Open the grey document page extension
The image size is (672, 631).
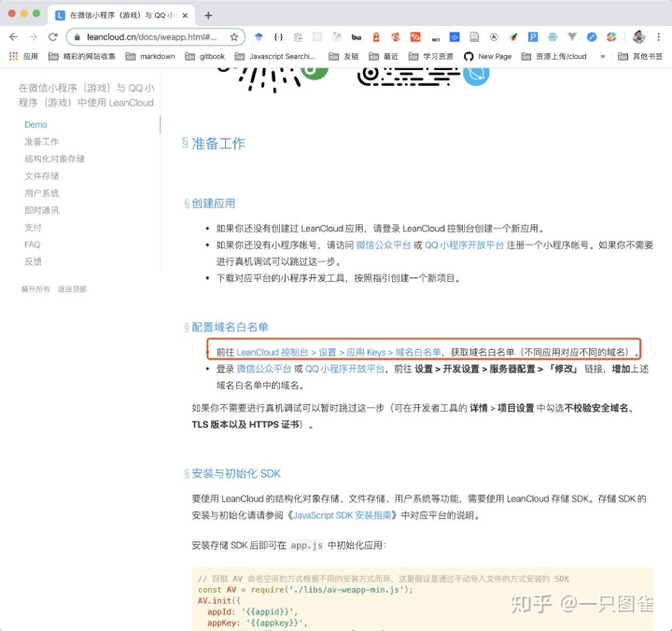pyautogui.click(x=474, y=36)
